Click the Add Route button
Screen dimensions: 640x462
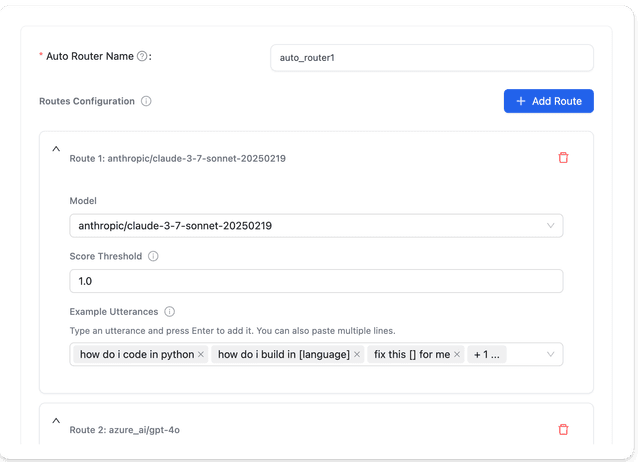(549, 101)
